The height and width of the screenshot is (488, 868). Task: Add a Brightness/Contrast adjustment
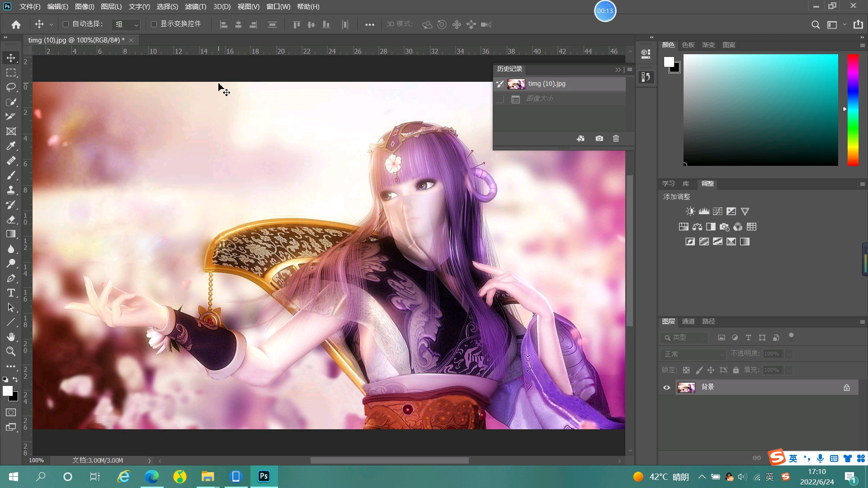tap(690, 211)
